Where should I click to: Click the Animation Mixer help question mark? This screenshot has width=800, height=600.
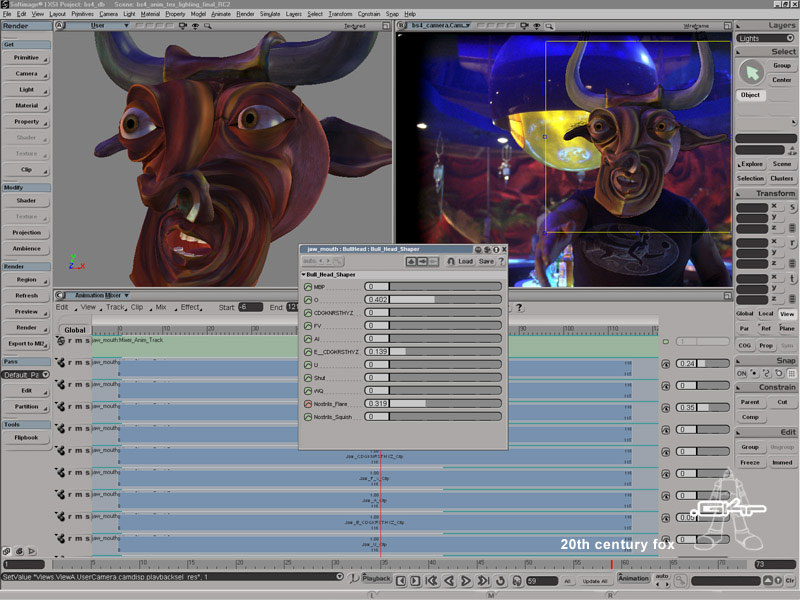(519, 308)
